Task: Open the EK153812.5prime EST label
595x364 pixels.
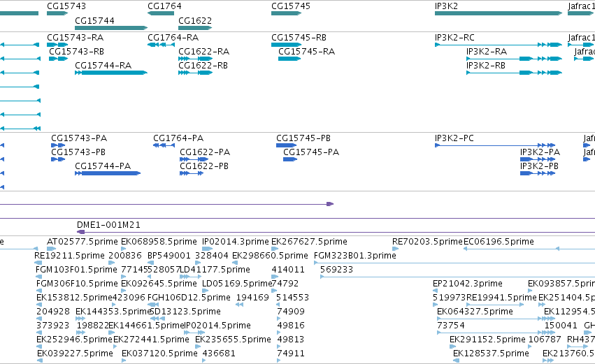Action: pyautogui.click(x=74, y=298)
